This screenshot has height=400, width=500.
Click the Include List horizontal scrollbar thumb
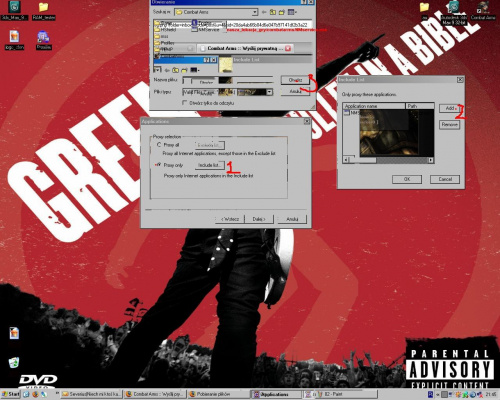(363, 160)
